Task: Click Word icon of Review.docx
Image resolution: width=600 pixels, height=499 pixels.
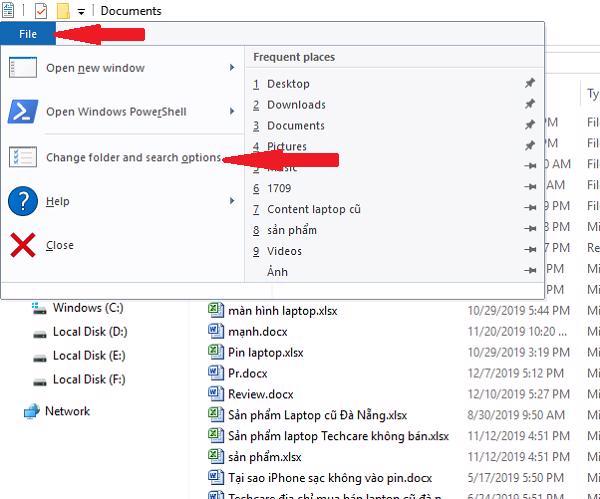Action: pos(216,393)
